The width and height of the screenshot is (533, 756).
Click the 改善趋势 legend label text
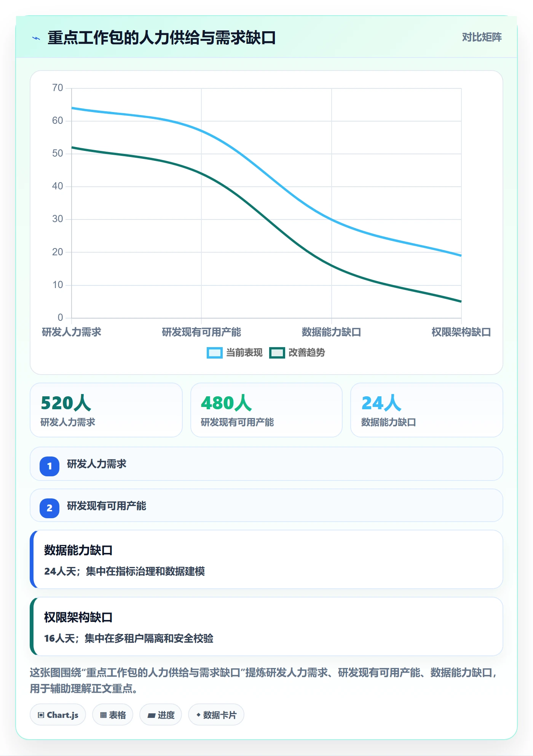coord(307,353)
